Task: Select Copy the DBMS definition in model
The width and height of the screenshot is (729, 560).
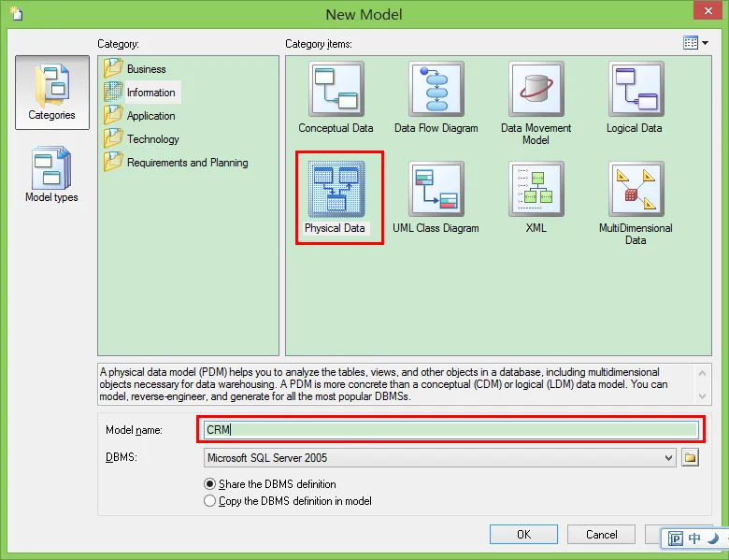Action: pyautogui.click(x=209, y=501)
